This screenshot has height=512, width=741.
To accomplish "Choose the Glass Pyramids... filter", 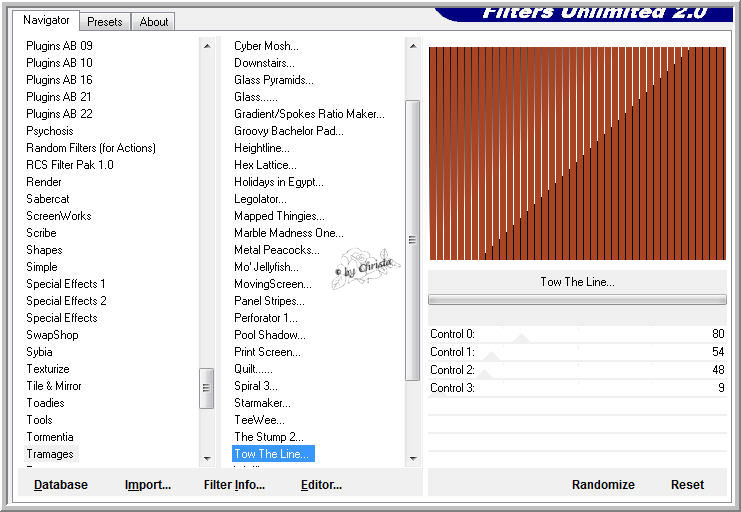I will pos(274,80).
